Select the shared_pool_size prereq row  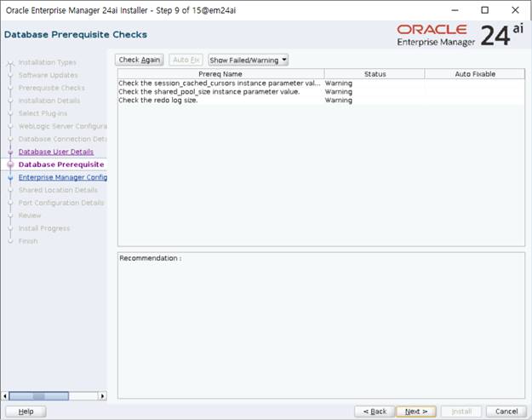point(321,92)
